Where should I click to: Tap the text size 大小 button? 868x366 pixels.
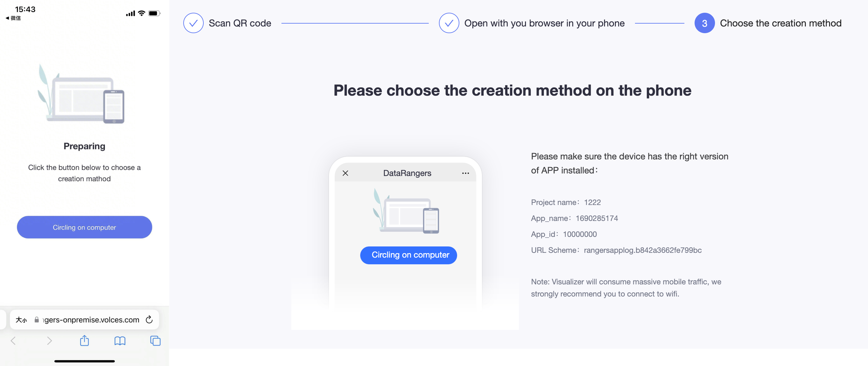coord(21,319)
